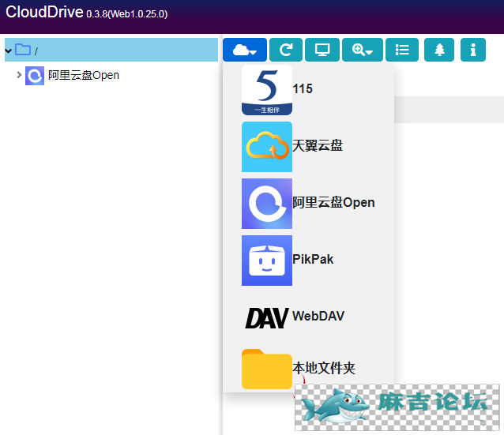Click the tree icon toolbar button
Image resolution: width=504 pixels, height=435 pixels.
coord(439,50)
